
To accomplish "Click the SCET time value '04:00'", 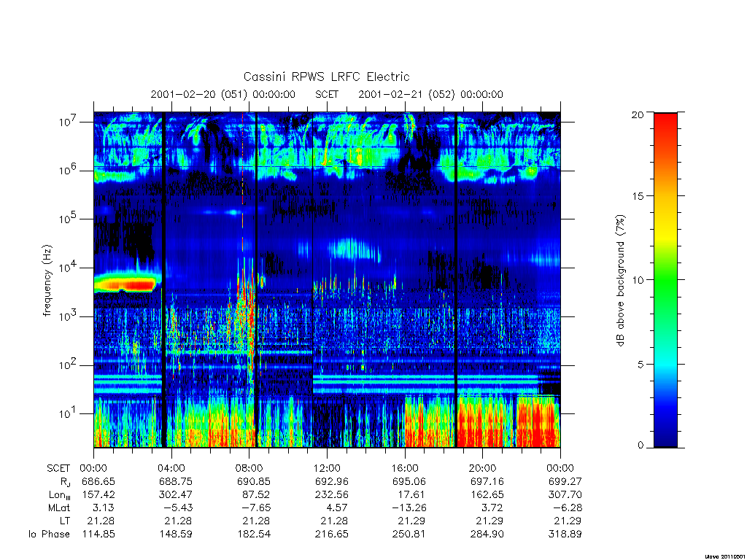I will tap(171, 468).
